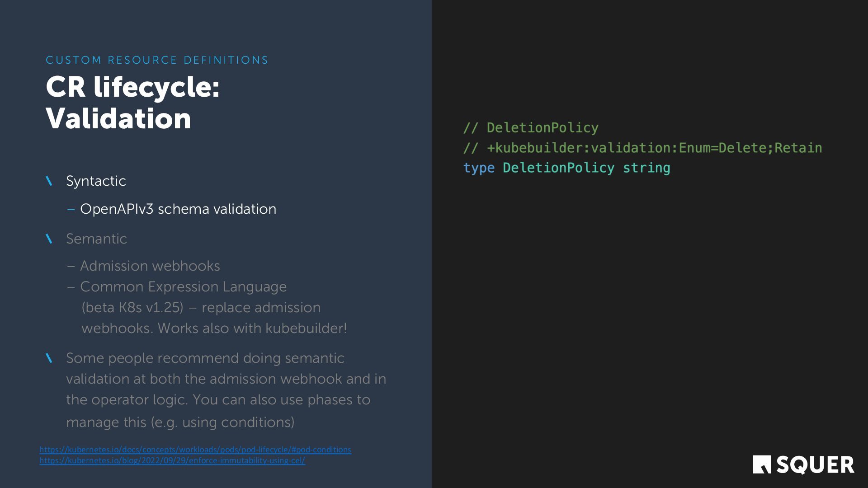This screenshot has height=488, width=868.
Task: Click 'webhooks. Works also with kubebuilder!' text
Action: pos(214,328)
